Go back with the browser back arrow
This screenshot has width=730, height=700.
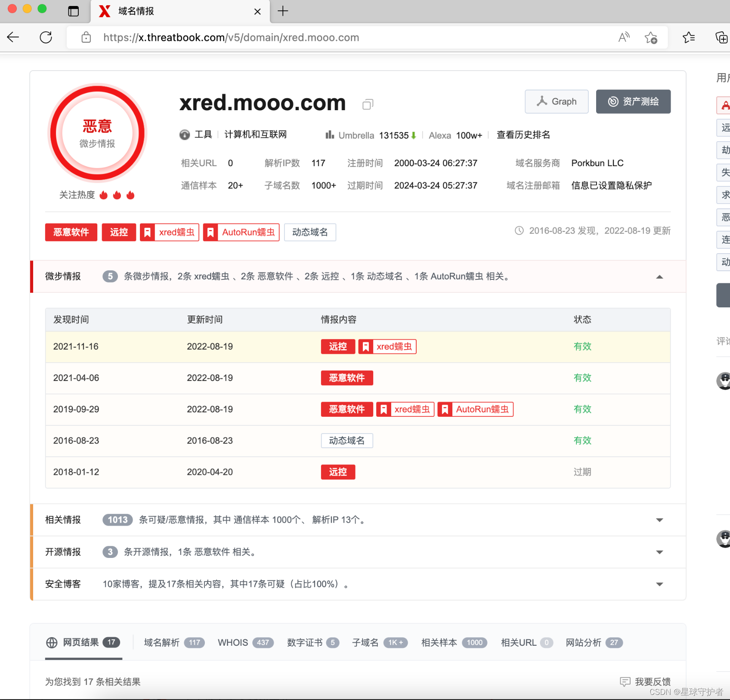pos(13,37)
